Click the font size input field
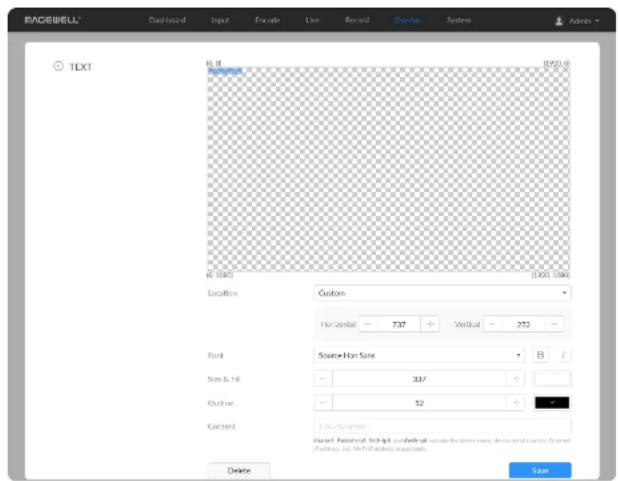Viewport: 618px width, 481px height. pyautogui.click(x=419, y=379)
